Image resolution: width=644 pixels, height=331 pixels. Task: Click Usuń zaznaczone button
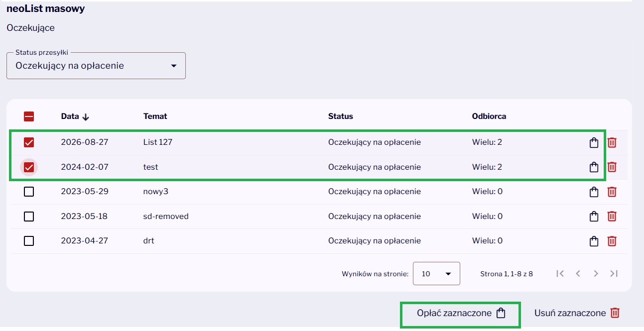tap(577, 313)
